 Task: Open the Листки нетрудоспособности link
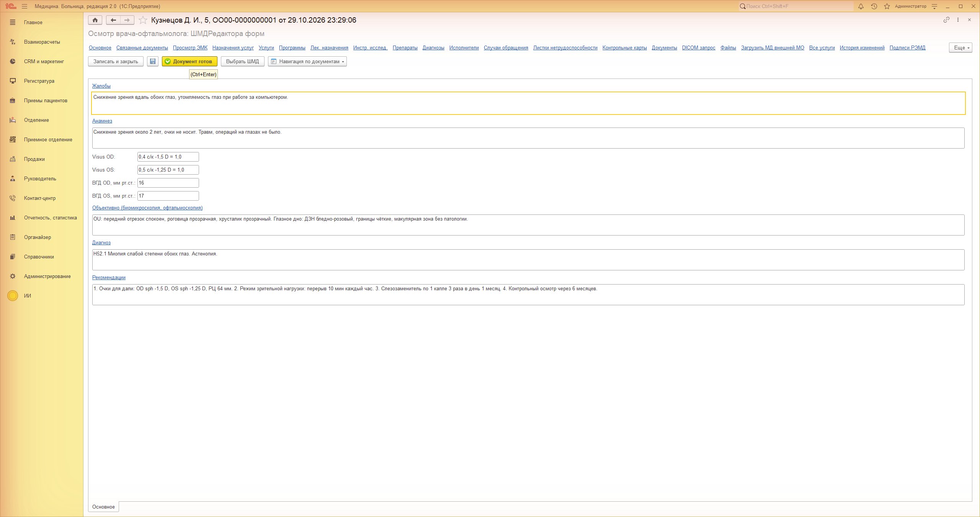pyautogui.click(x=565, y=47)
